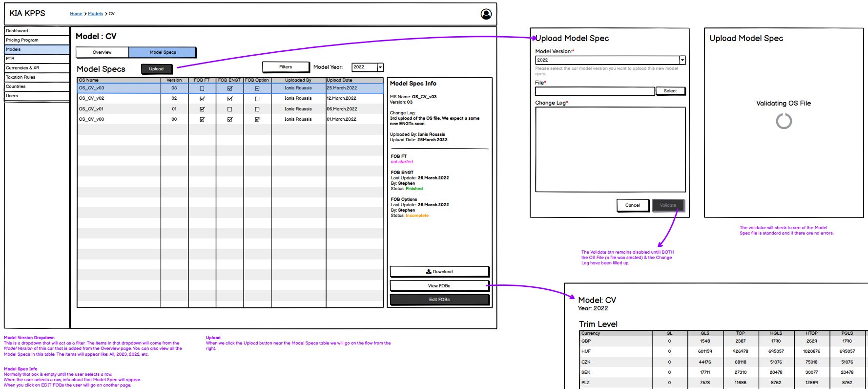Go to Countries in the sidebar
868x389 pixels.
[37, 86]
